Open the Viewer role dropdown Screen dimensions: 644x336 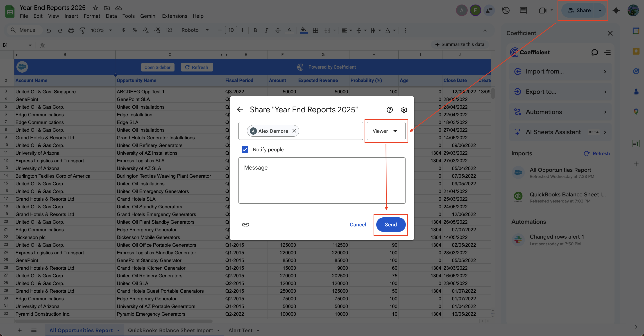point(385,131)
